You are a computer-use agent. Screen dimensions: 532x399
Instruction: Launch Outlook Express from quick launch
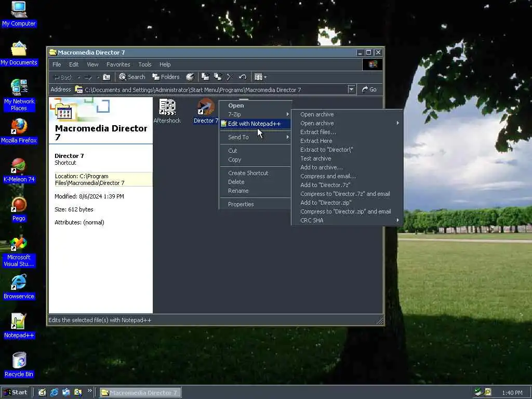tap(66, 393)
